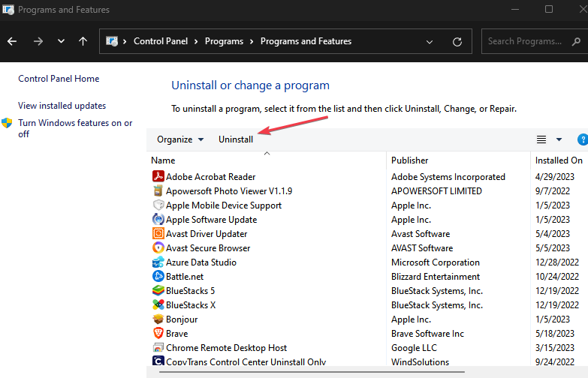Image resolution: width=588 pixels, height=378 pixels.
Task: Click the Programs breadcrumb
Action: pos(224,41)
